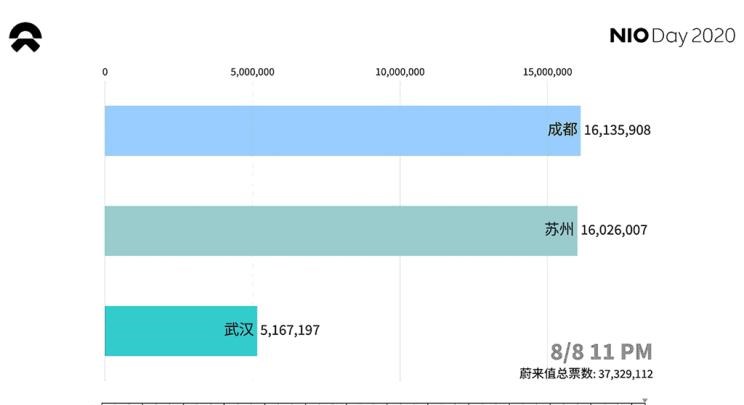
Task: Click the triangle marker on the bottom timeline
Action: tap(643, 400)
